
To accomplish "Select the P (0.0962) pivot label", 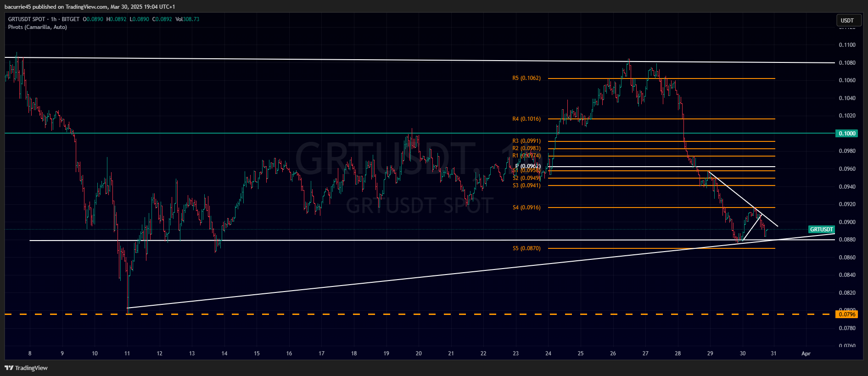I will [528, 166].
